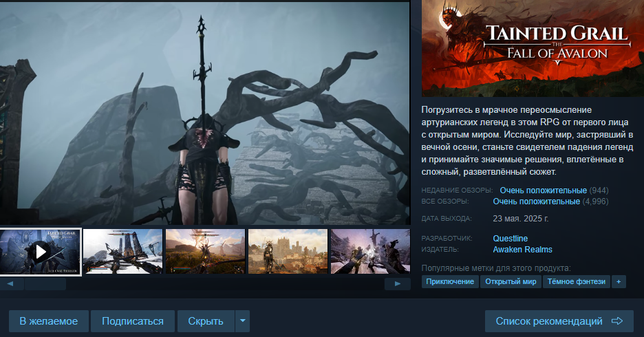Screen dimensions: 644x337
Task: Add game with В желаемое button
Action: point(48,321)
